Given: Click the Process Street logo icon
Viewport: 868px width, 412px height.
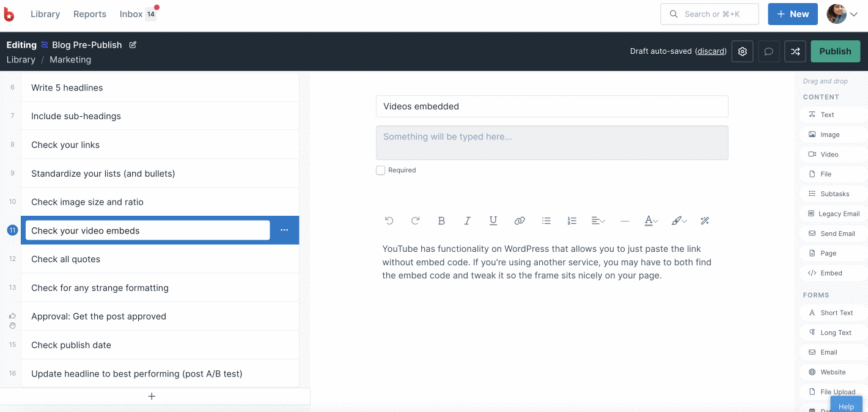Looking at the screenshot, I should pyautogui.click(x=9, y=14).
